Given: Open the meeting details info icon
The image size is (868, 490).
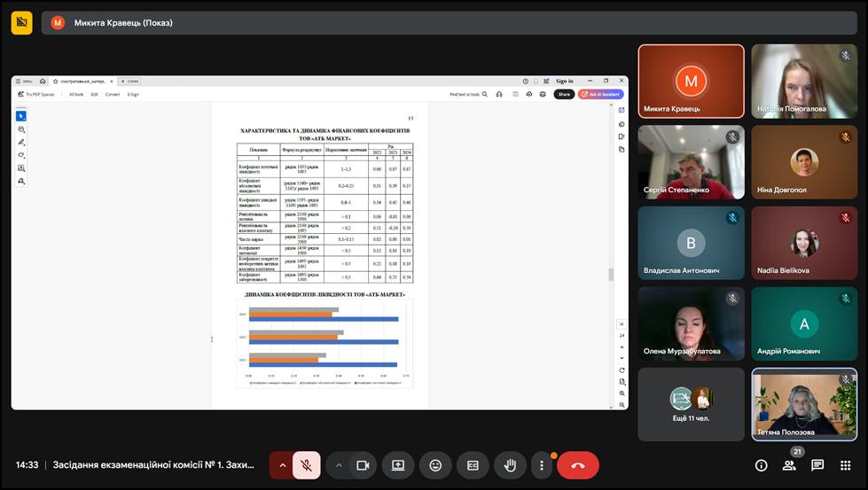Looking at the screenshot, I should [761, 465].
